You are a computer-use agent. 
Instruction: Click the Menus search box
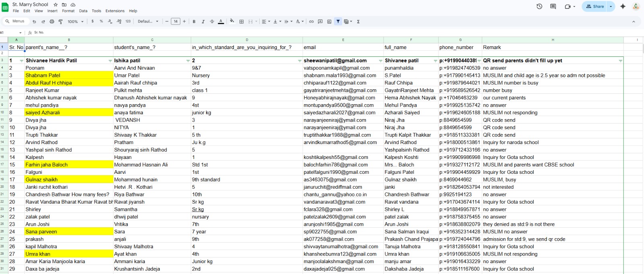click(15, 21)
